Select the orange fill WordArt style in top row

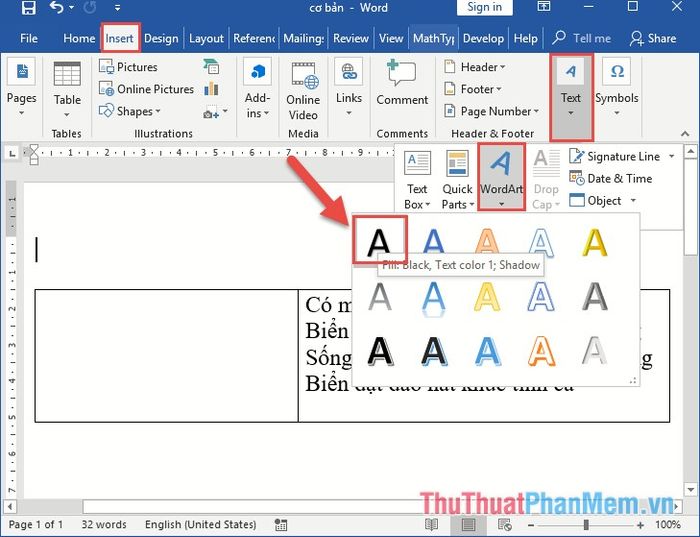pos(487,242)
